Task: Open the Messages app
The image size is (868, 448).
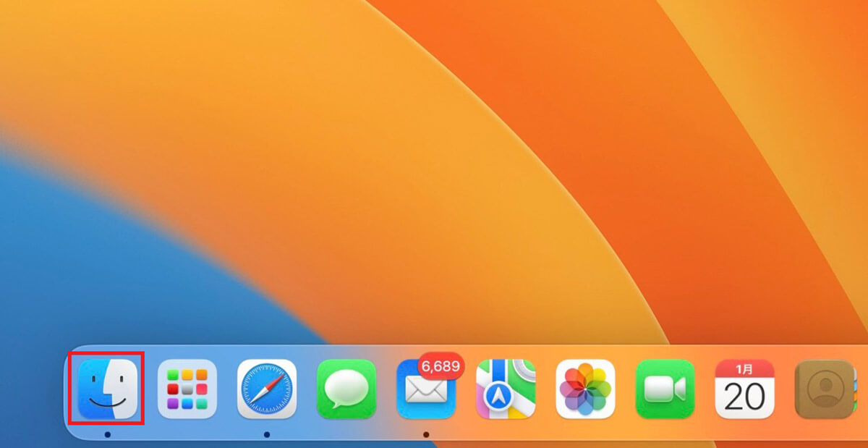Action: click(346, 389)
